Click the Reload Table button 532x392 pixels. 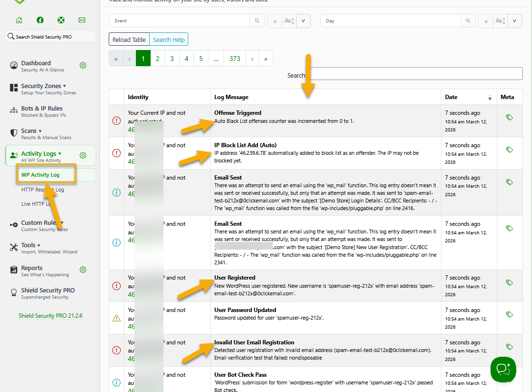pos(129,40)
